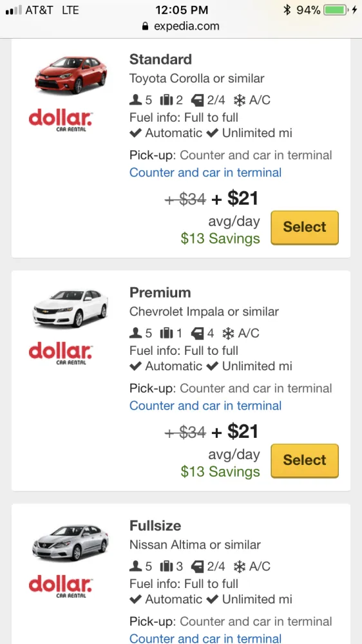Tap the Dollar logo under Toyota Corolla
Viewport: 362px width, 644px height.
click(61, 120)
